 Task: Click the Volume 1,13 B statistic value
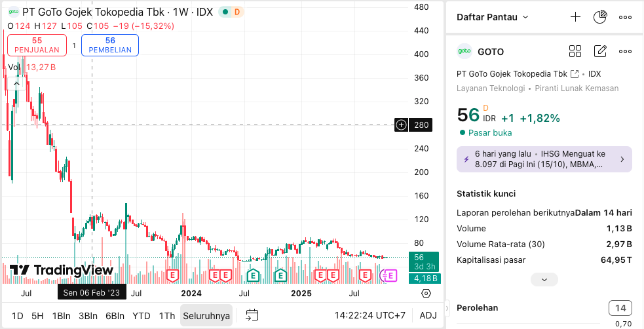coord(619,229)
